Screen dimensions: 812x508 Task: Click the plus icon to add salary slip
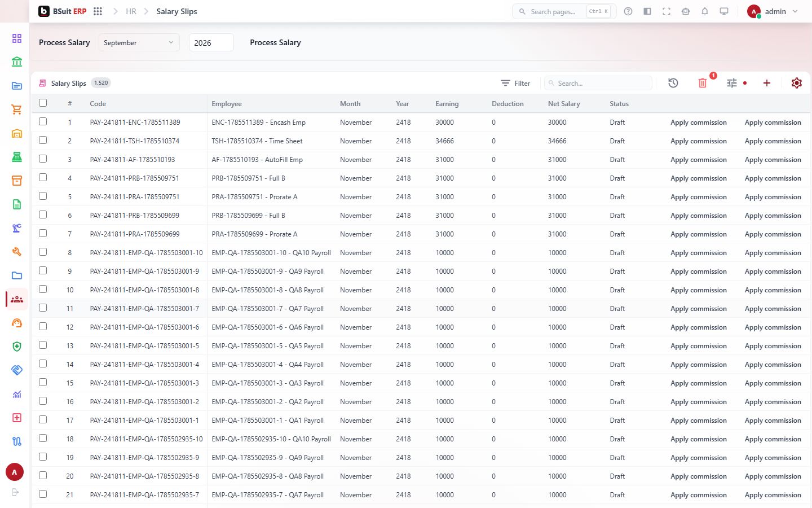(767, 83)
